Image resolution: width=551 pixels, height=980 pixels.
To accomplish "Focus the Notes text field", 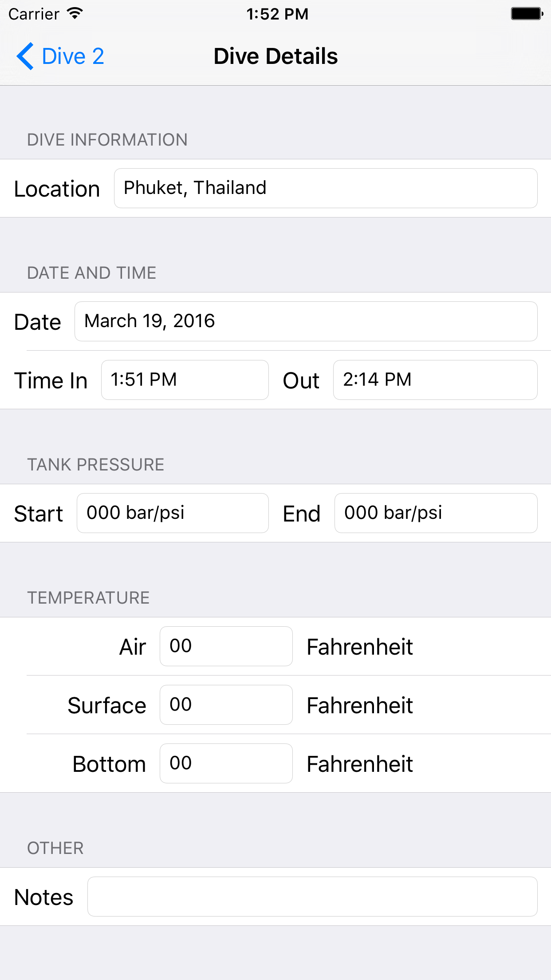I will [x=312, y=897].
